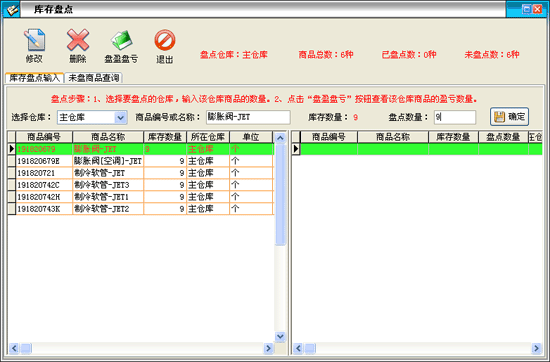Click 盘点数量 column header in right table

coord(503,137)
